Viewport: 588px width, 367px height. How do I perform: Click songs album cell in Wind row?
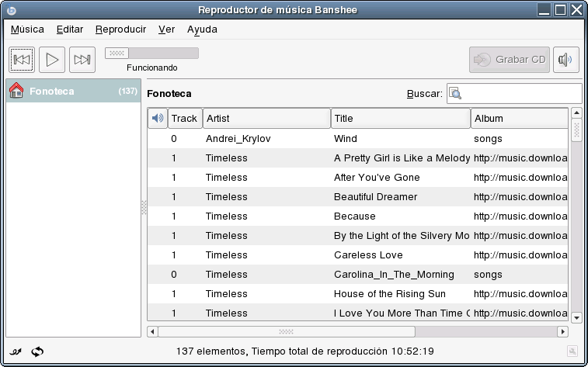click(488, 139)
